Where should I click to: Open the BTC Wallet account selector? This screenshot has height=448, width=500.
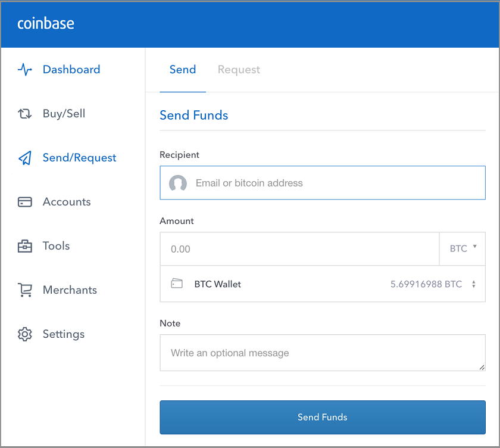(323, 284)
